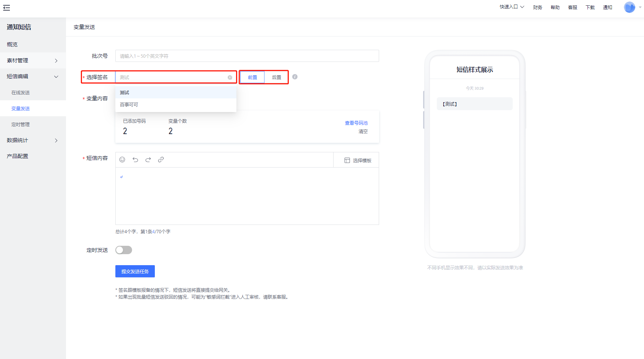This screenshot has width=644, height=359.
Task: Collapse the sidebar with the hamburger icon
Action: 6,8
